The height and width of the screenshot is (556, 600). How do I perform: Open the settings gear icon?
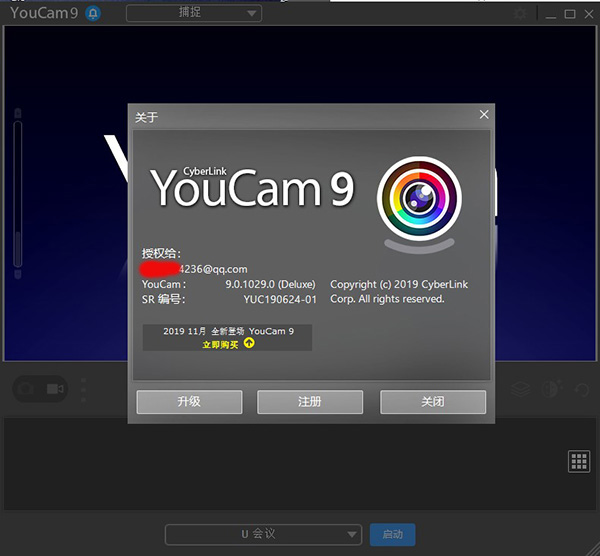click(519, 14)
